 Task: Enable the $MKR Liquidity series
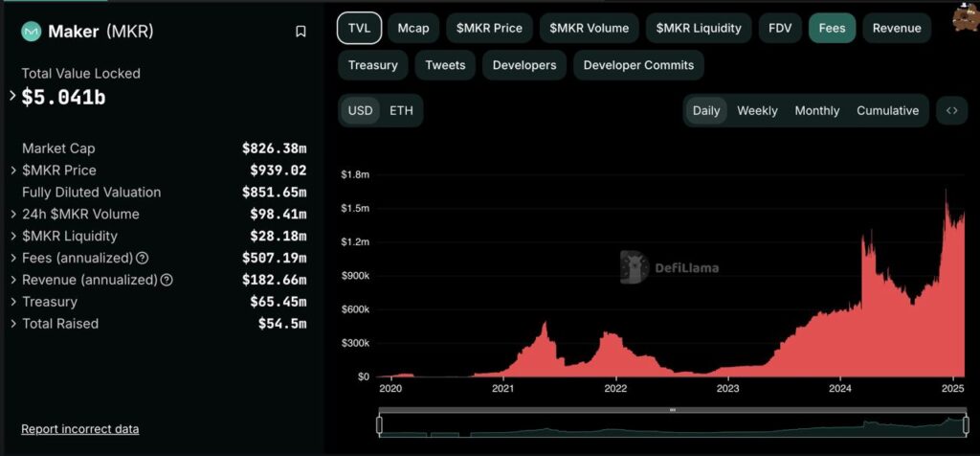pyautogui.click(x=699, y=28)
